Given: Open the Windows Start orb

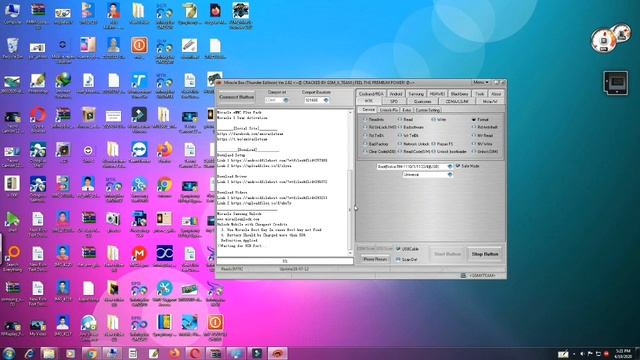Looking at the screenshot, I should pyautogui.click(x=9, y=353).
